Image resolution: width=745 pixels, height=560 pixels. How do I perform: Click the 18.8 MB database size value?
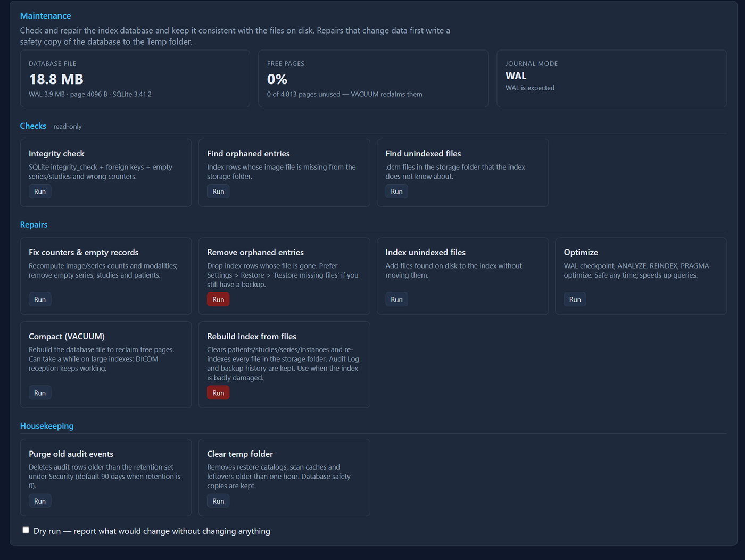click(x=56, y=79)
